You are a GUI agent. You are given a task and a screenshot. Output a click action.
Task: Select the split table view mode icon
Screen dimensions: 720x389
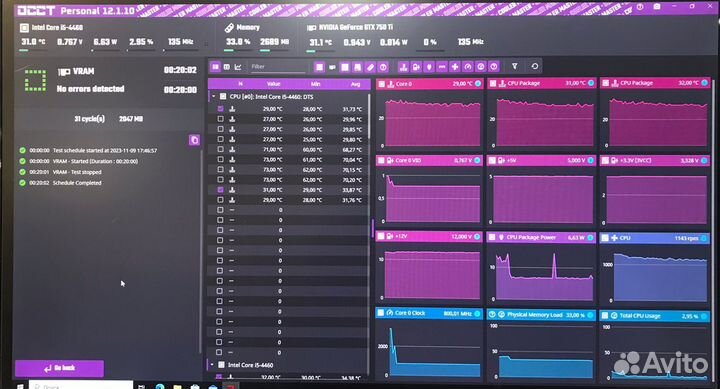227,67
